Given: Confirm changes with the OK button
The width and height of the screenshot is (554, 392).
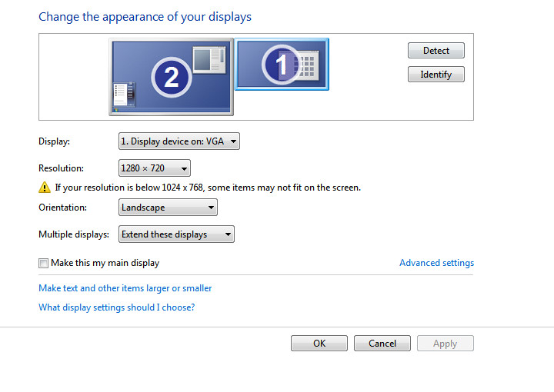Looking at the screenshot, I should 319,344.
